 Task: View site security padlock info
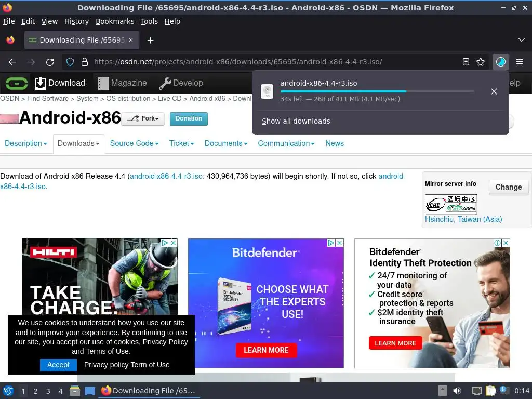pyautogui.click(x=85, y=62)
